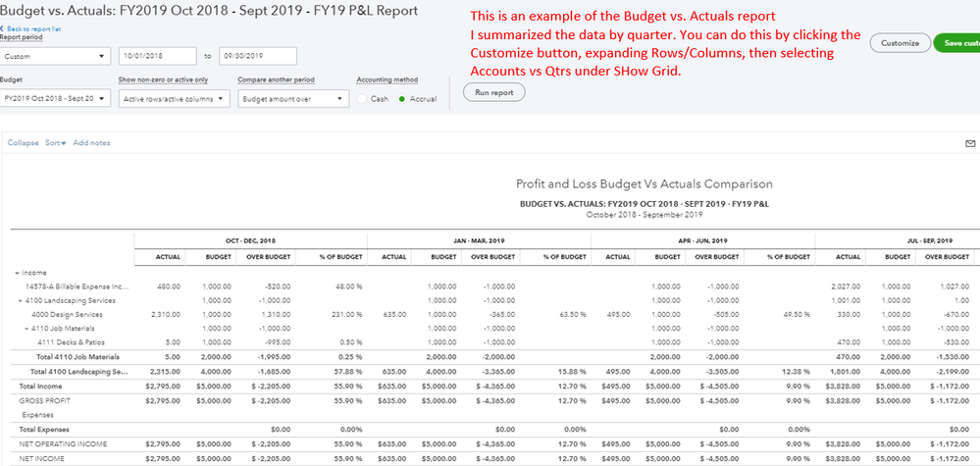Click Collapse above the report

pos(23,143)
